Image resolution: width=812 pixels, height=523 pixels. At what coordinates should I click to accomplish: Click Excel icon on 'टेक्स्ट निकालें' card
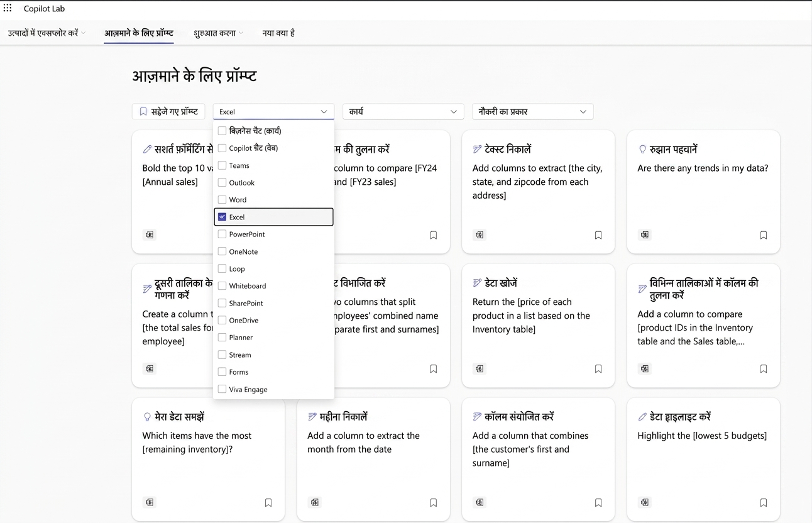click(480, 235)
